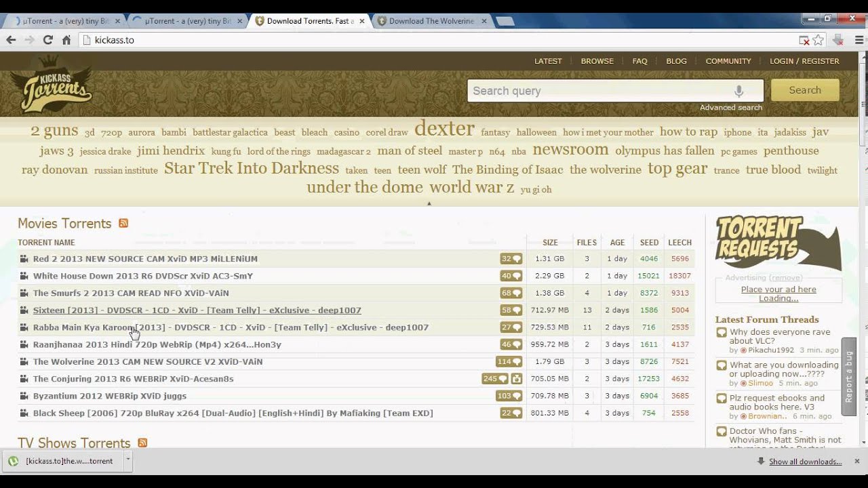Screen dimensions: 868x488
Task: Click the browser Back arrow
Action: click(x=11, y=40)
